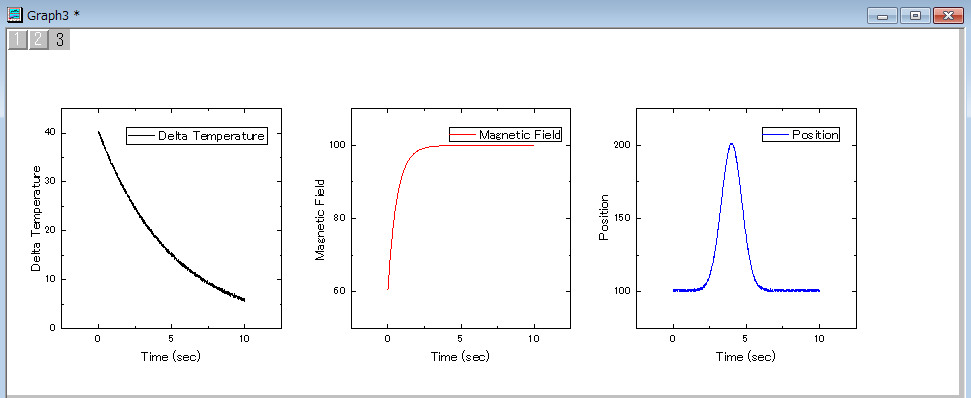Click the black line sample in Delta Temperature legend
Screen dimensions: 971x398
coord(141,136)
